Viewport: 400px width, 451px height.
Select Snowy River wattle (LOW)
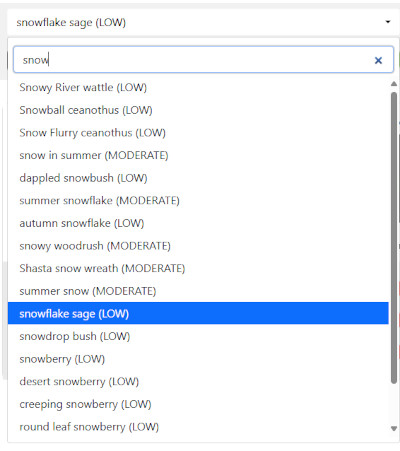tap(198, 87)
